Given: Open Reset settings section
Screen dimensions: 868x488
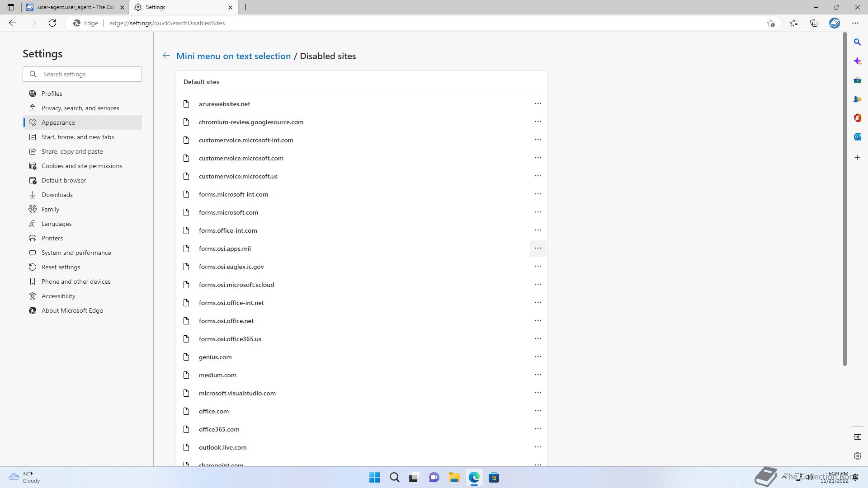Looking at the screenshot, I should click(82, 267).
